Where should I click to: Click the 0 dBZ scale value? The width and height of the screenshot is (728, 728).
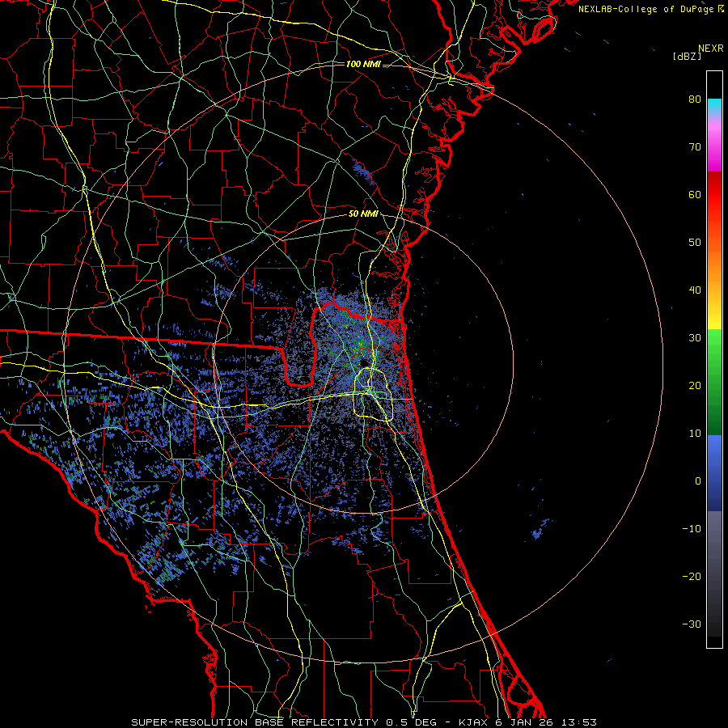[x=698, y=481]
